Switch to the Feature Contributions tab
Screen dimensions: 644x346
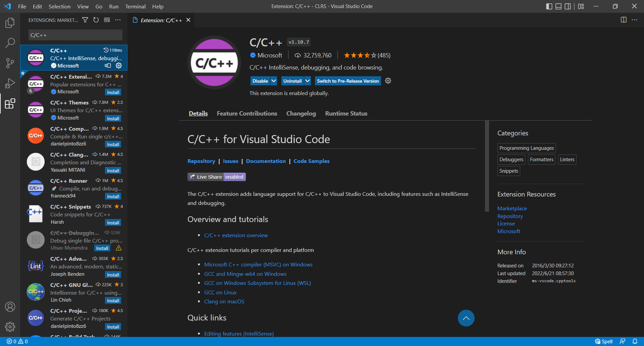coord(247,114)
